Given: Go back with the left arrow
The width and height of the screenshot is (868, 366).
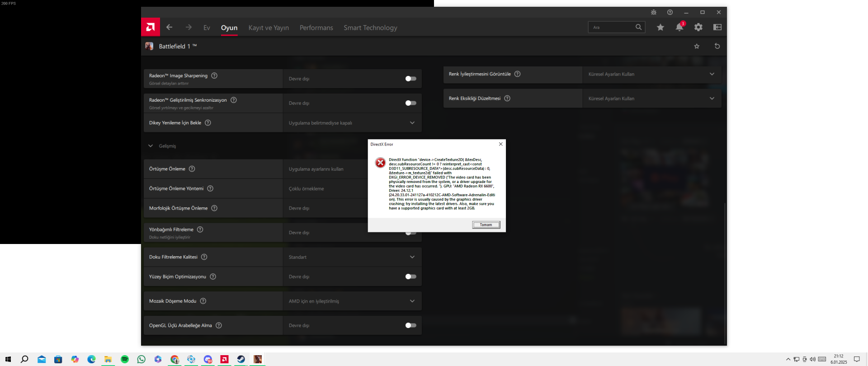Looking at the screenshot, I should (x=169, y=28).
